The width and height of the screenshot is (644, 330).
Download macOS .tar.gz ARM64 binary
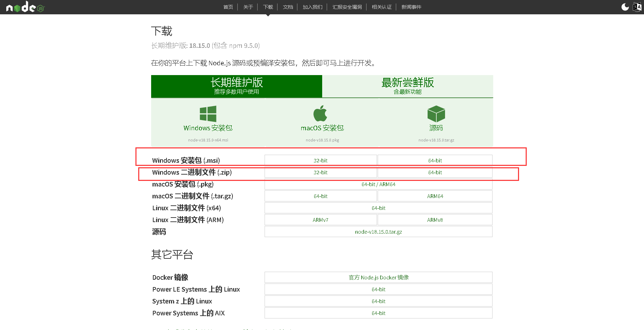[x=435, y=196]
